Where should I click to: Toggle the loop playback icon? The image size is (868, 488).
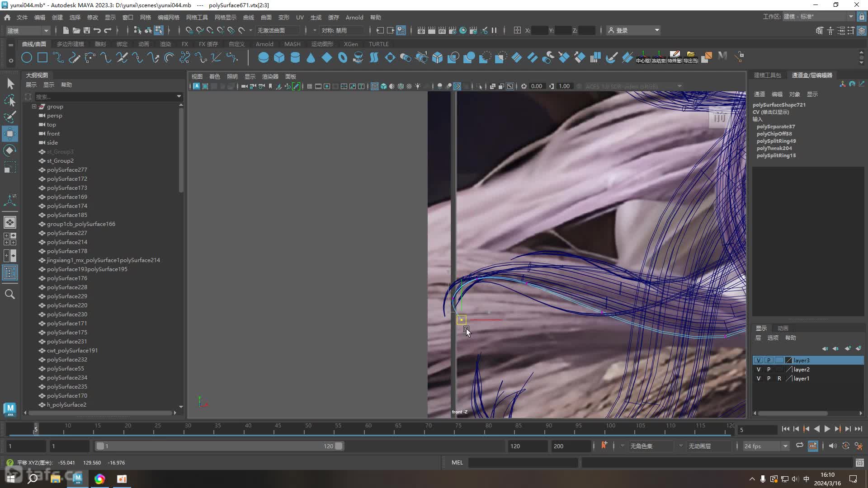pyautogui.click(x=800, y=446)
